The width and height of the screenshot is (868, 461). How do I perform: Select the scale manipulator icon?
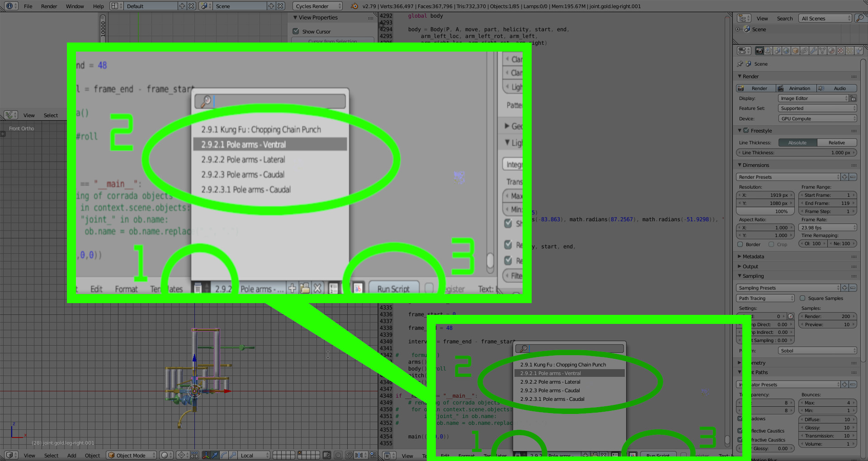[x=233, y=455]
